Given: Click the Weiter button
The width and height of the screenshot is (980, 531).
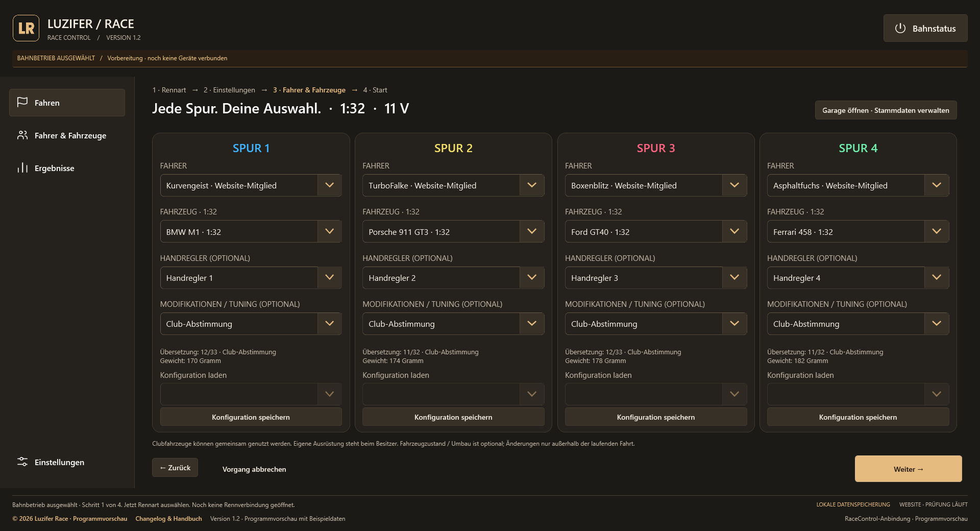Looking at the screenshot, I should pos(909,469).
